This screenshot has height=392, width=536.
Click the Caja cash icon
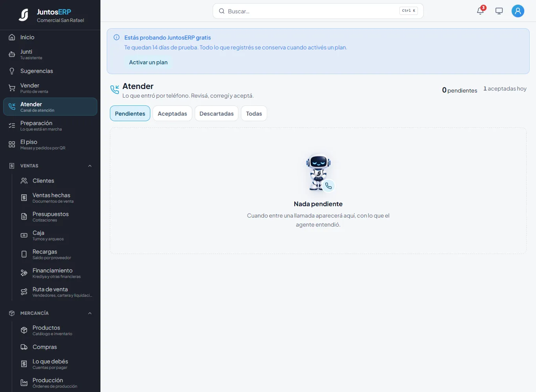[24, 236]
